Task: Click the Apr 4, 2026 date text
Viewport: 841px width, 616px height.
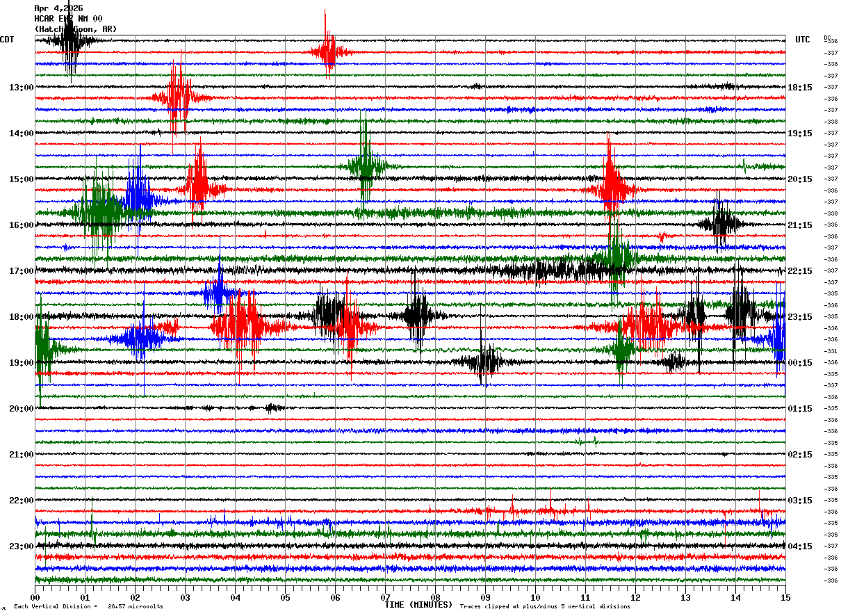Action: [x=58, y=8]
